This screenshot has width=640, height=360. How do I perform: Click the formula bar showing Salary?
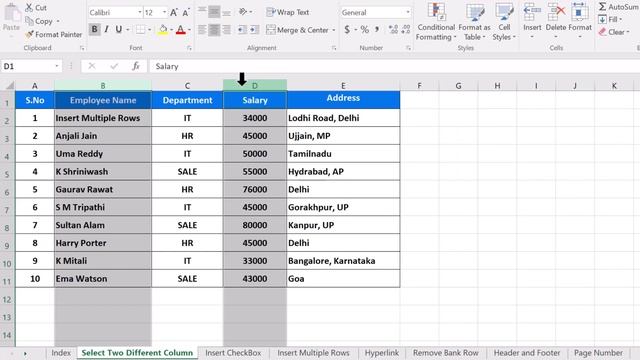tap(394, 66)
